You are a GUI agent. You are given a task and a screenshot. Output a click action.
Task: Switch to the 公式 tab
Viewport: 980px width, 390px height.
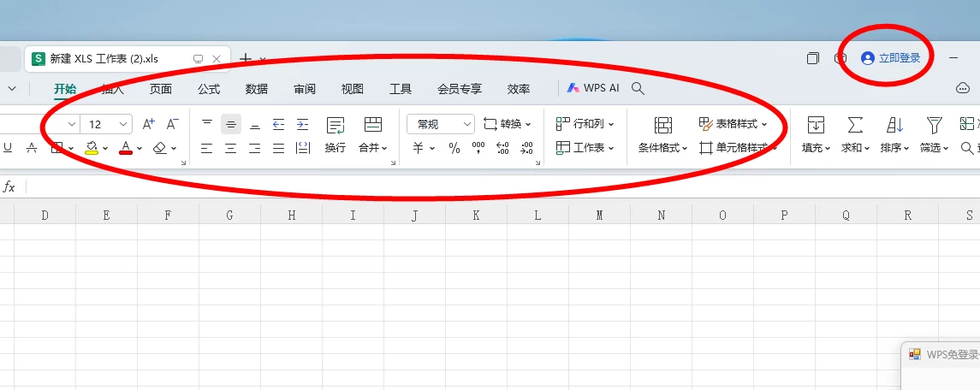tap(209, 89)
